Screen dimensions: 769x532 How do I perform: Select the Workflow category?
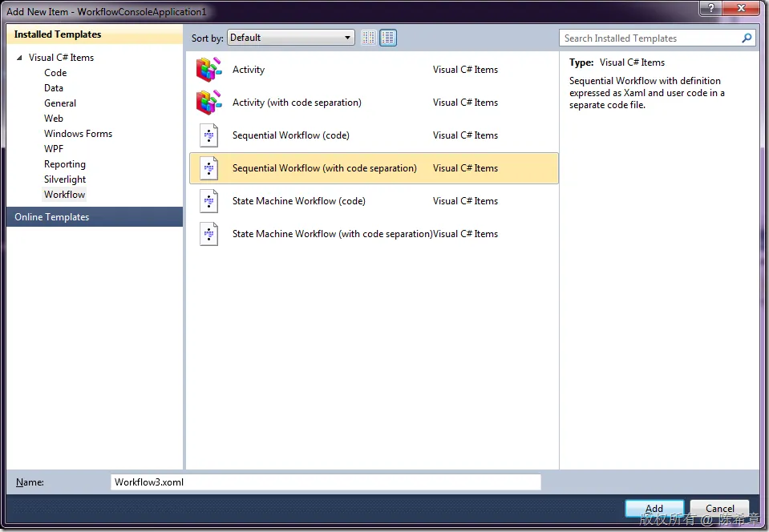[x=64, y=195]
